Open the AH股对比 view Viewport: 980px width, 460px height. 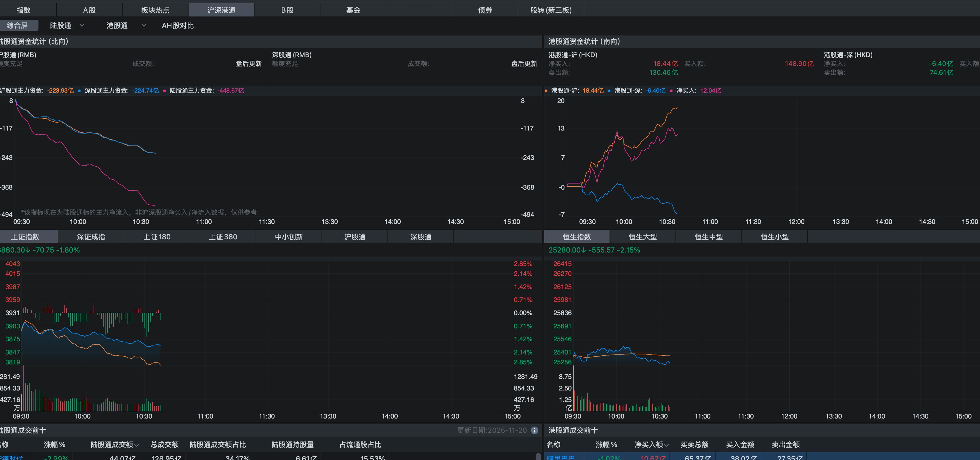[178, 26]
